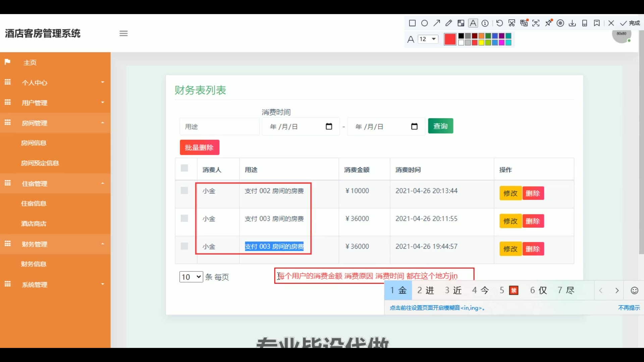Check the box for the ¥10000 row
The image size is (644, 362).
pos(184,191)
